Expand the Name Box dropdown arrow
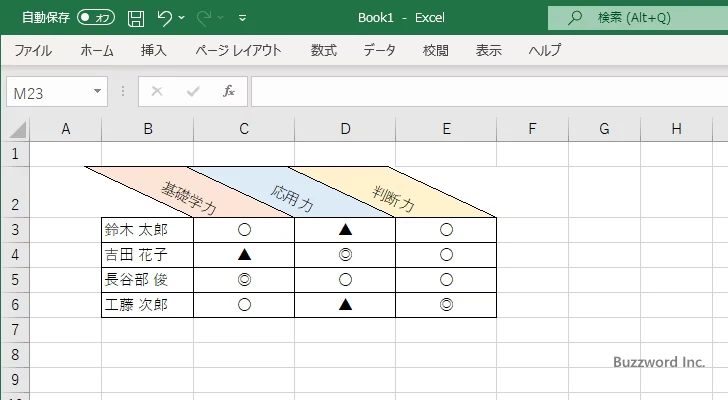728x400 pixels. [98, 91]
